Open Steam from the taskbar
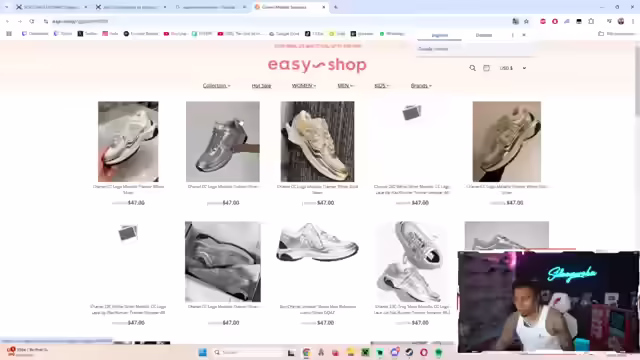This screenshot has width=640, height=360. [409, 352]
